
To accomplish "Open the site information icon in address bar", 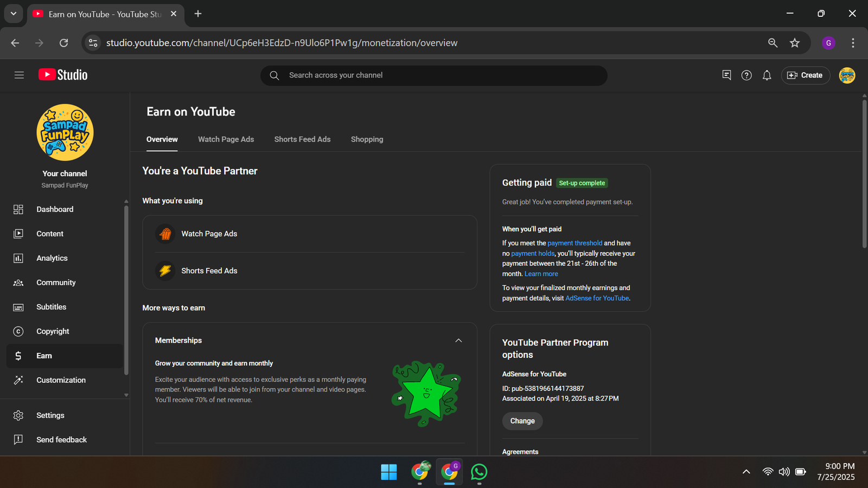I will pyautogui.click(x=93, y=43).
